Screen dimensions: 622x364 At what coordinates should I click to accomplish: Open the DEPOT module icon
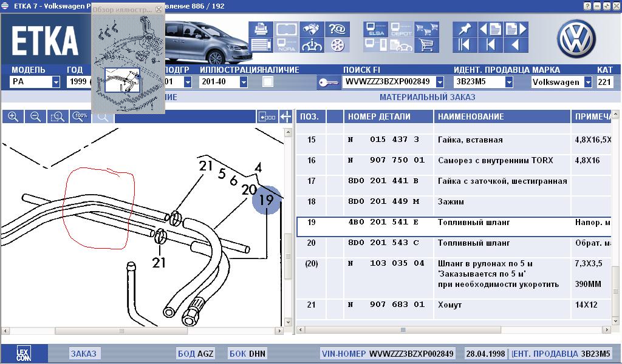(x=401, y=29)
